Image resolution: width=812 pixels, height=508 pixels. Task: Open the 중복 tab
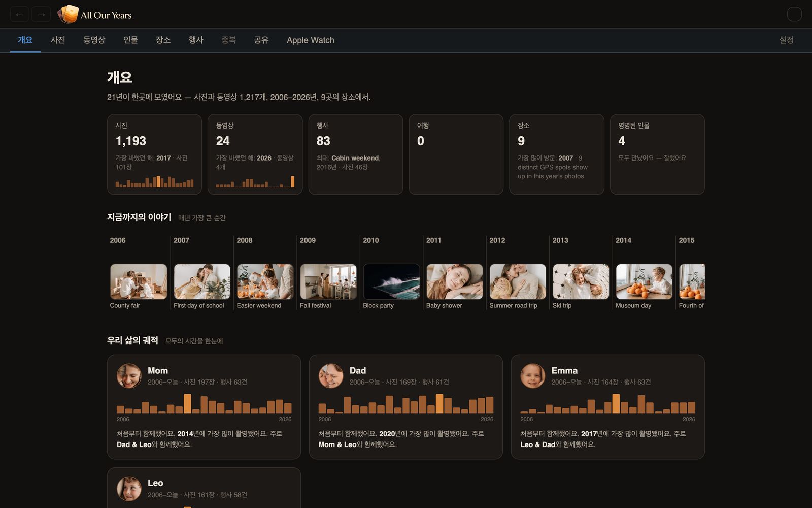point(228,40)
